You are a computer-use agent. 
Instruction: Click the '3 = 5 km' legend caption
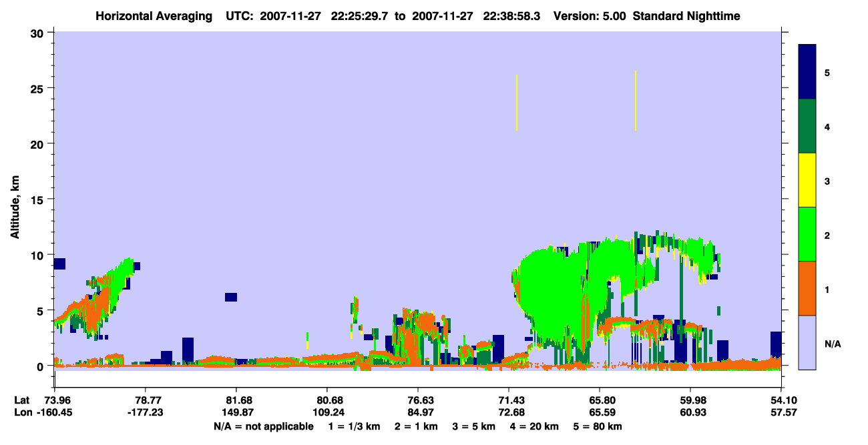coord(475,426)
